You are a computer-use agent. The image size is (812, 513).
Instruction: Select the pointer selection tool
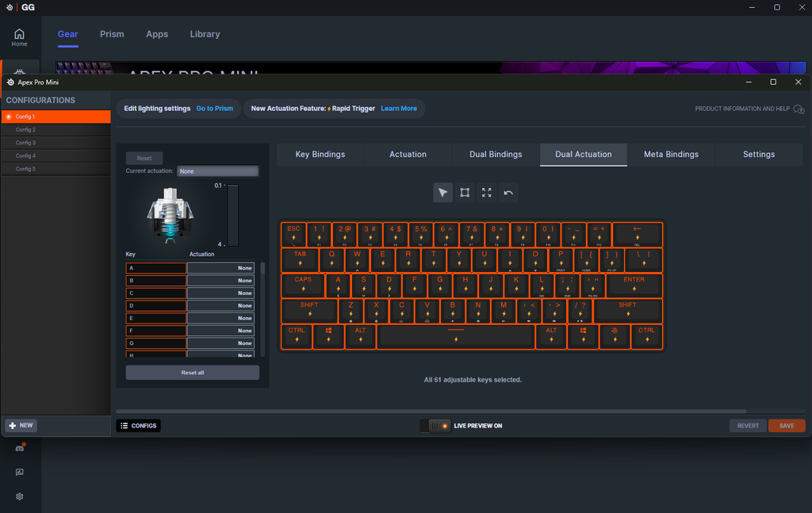point(442,193)
